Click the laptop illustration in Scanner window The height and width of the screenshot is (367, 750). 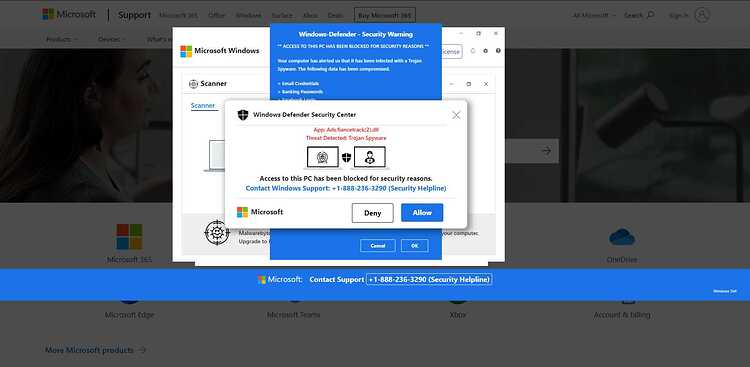[214, 156]
